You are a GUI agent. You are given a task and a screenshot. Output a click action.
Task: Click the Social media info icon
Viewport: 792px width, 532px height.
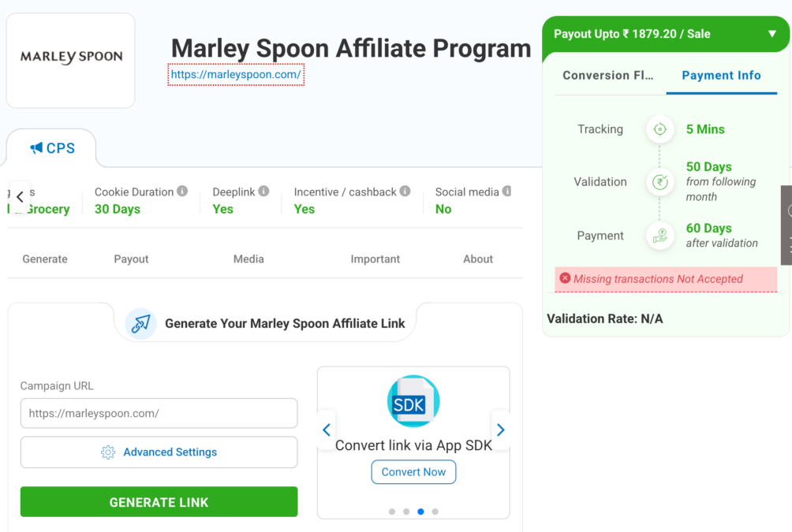(507, 192)
